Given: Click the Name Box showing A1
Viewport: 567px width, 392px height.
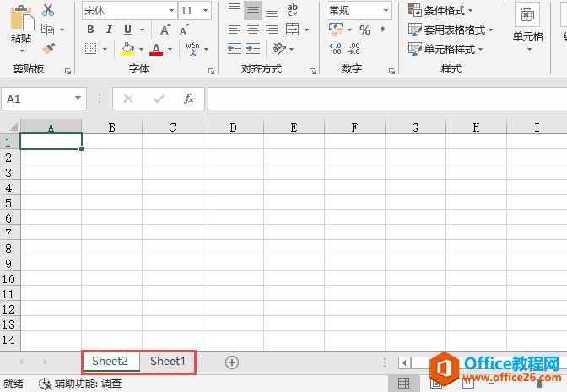Looking at the screenshot, I should point(38,99).
